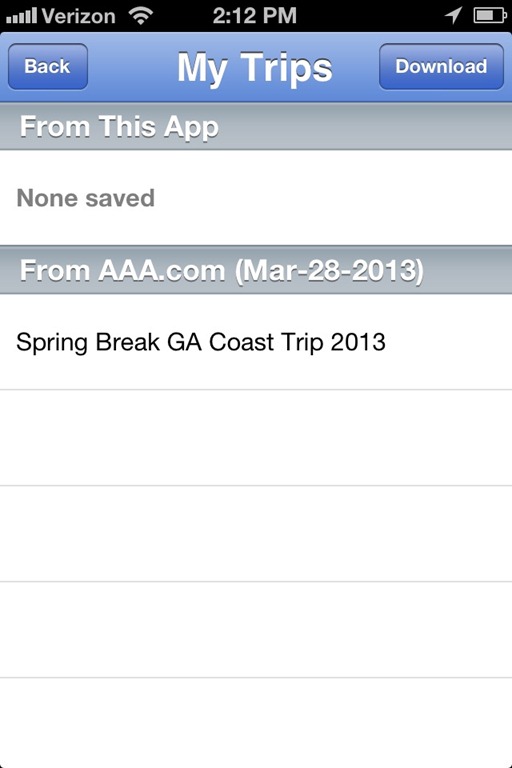Select the last empty row at the bottom

click(256, 723)
